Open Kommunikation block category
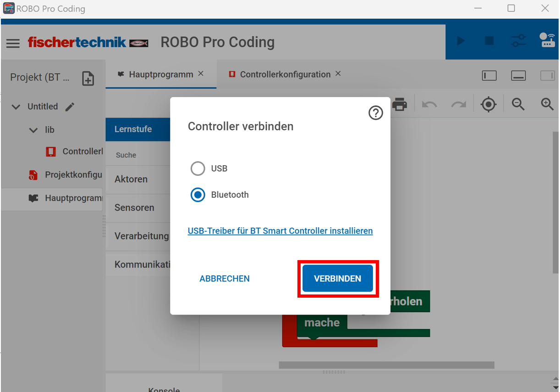The height and width of the screenshot is (392, 560). [138, 265]
